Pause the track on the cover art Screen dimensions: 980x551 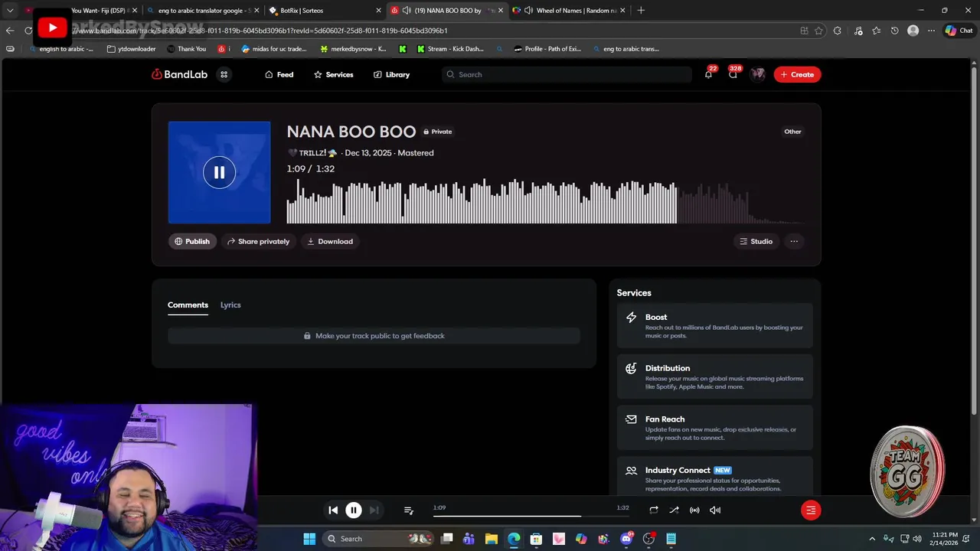(219, 173)
